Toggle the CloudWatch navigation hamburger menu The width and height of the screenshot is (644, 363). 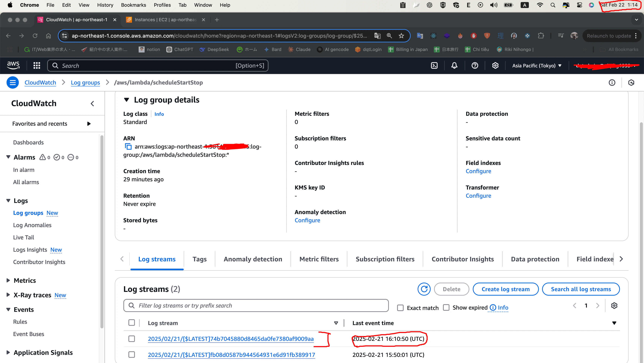(x=12, y=82)
